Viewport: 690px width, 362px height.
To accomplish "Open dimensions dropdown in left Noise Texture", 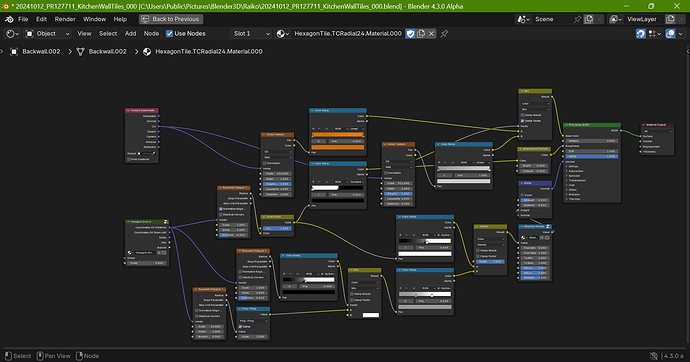I will tap(277, 152).
